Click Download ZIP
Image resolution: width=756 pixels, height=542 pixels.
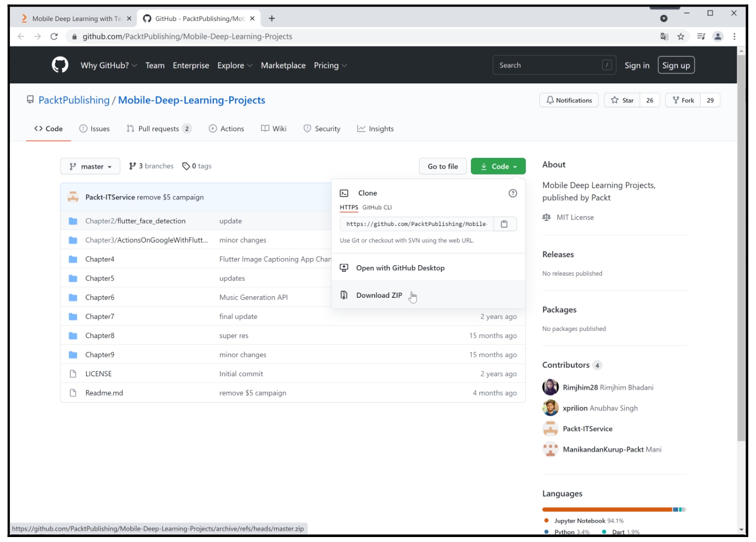tap(379, 296)
